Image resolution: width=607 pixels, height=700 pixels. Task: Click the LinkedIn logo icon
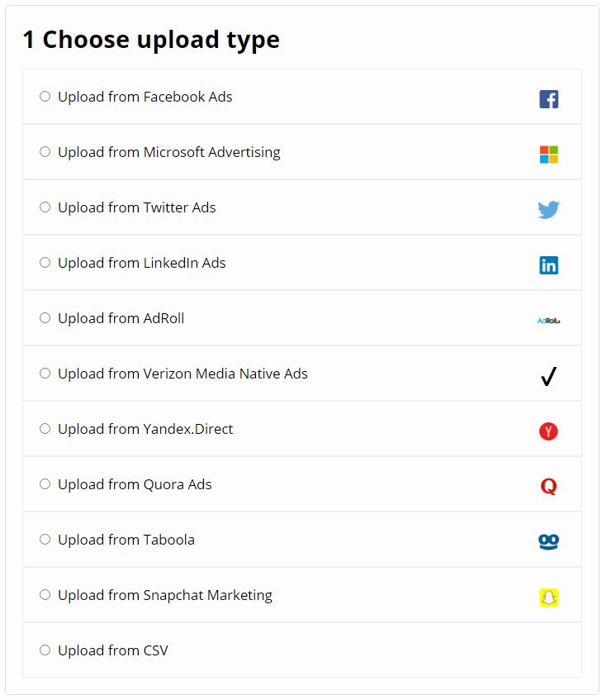pos(548,265)
